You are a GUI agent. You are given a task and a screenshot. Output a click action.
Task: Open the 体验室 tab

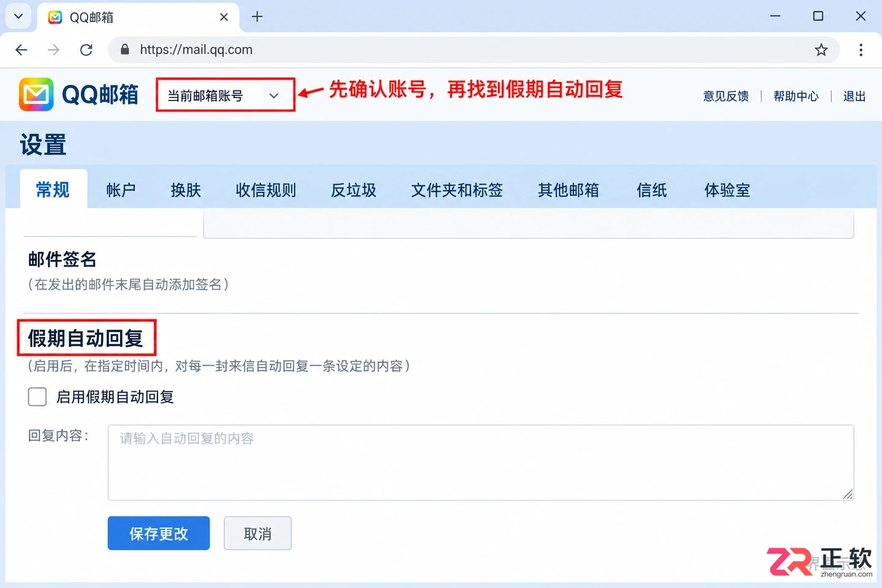727,190
